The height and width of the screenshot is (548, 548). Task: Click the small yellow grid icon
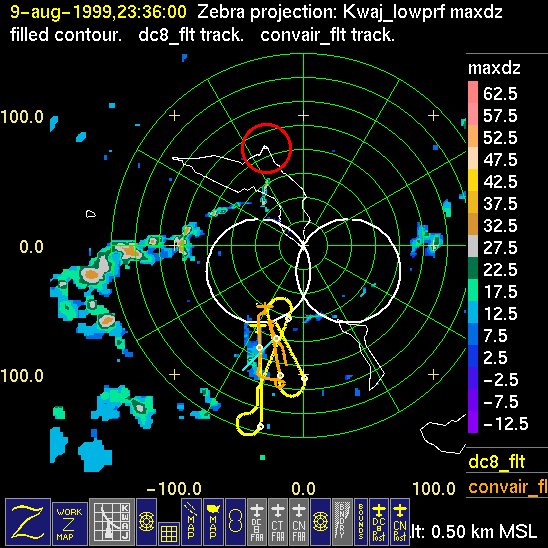pyautogui.click(x=169, y=534)
